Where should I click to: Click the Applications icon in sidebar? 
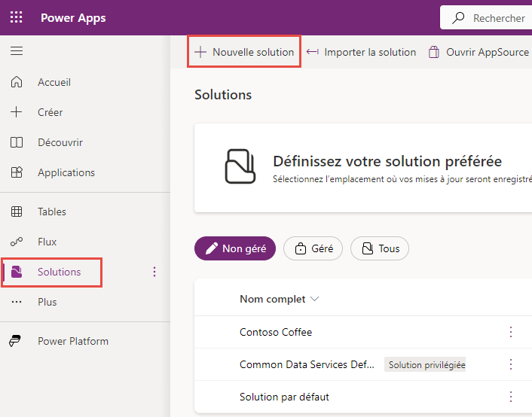click(x=17, y=172)
